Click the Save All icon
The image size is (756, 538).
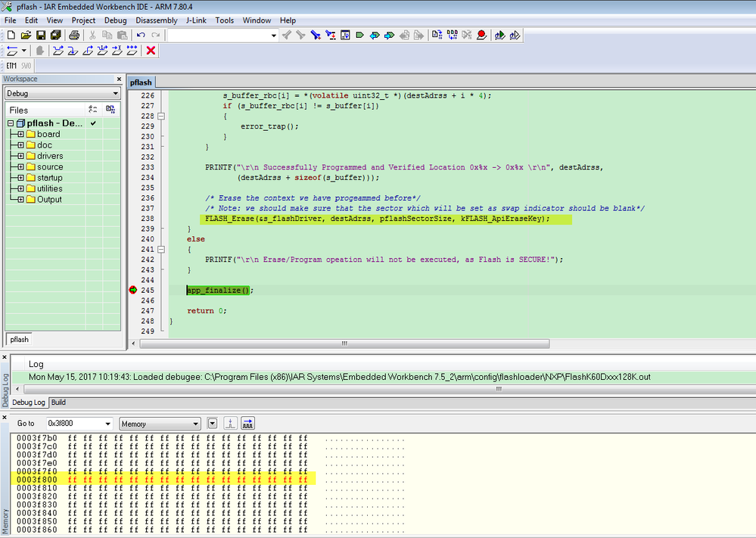tap(55, 35)
